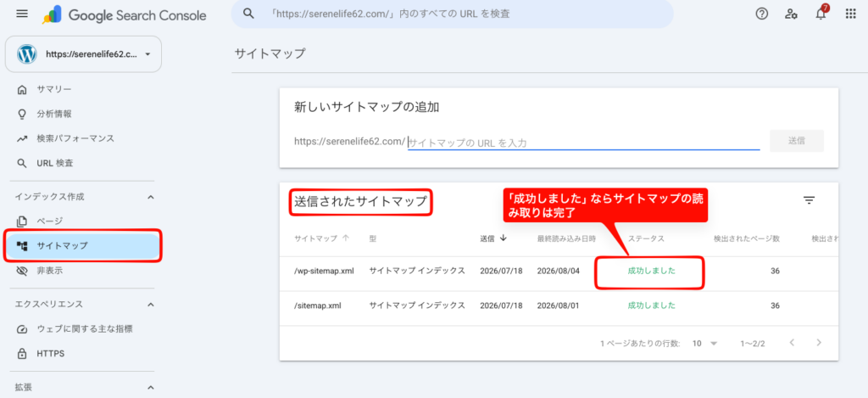The width and height of the screenshot is (868, 398).
Task: Select サイトマップ in the sidebar
Action: pyautogui.click(x=83, y=245)
